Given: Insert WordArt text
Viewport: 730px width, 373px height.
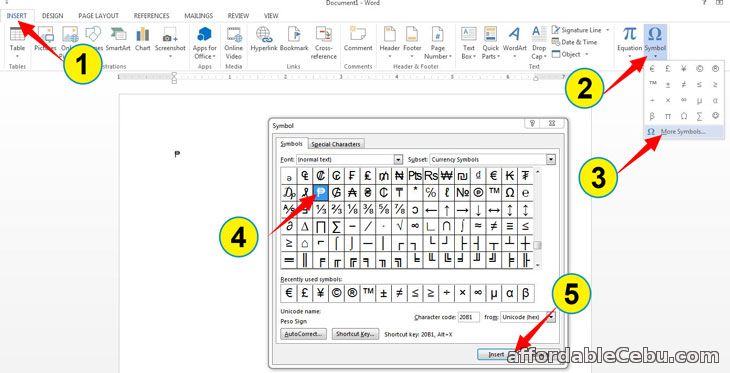Looking at the screenshot, I should pos(514,43).
